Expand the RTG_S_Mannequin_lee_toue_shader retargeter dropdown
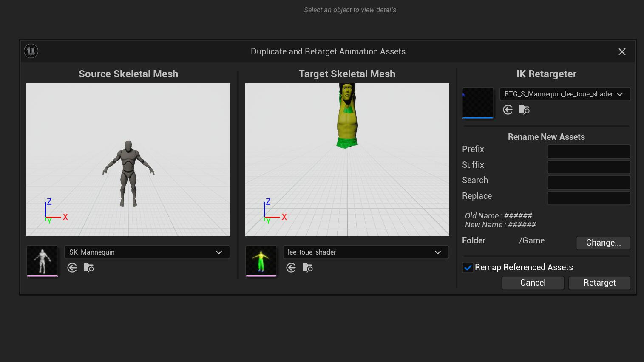Viewport: 644px width, 362px height. [565, 94]
